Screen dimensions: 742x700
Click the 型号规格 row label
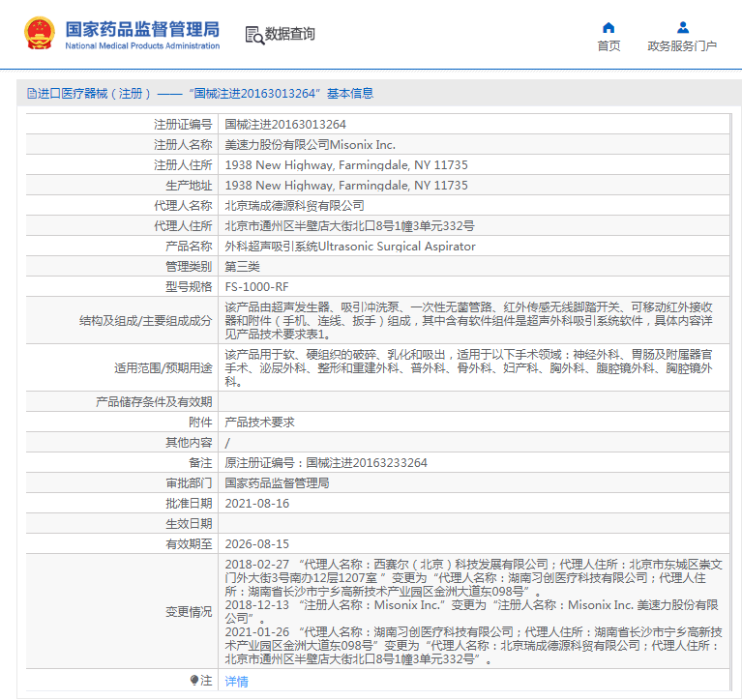click(x=189, y=287)
